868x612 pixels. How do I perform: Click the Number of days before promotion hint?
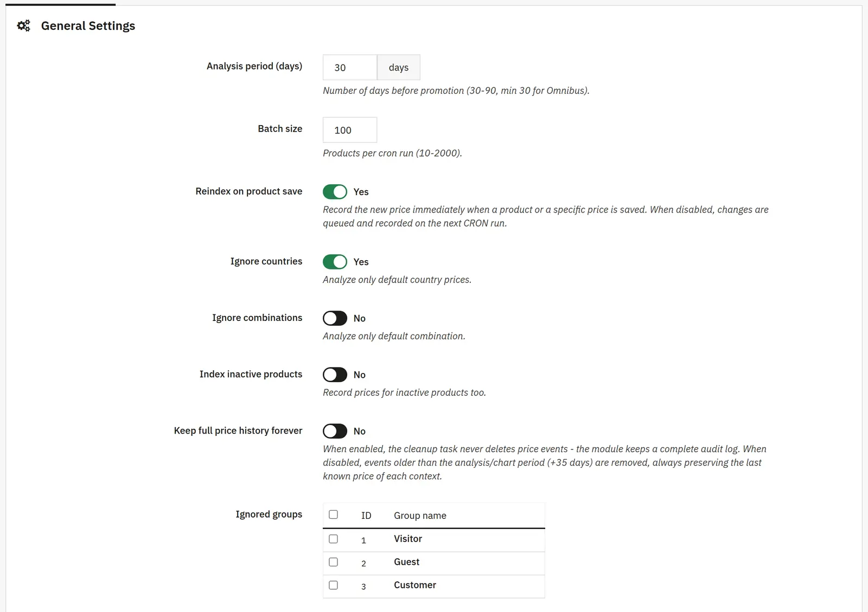click(456, 91)
